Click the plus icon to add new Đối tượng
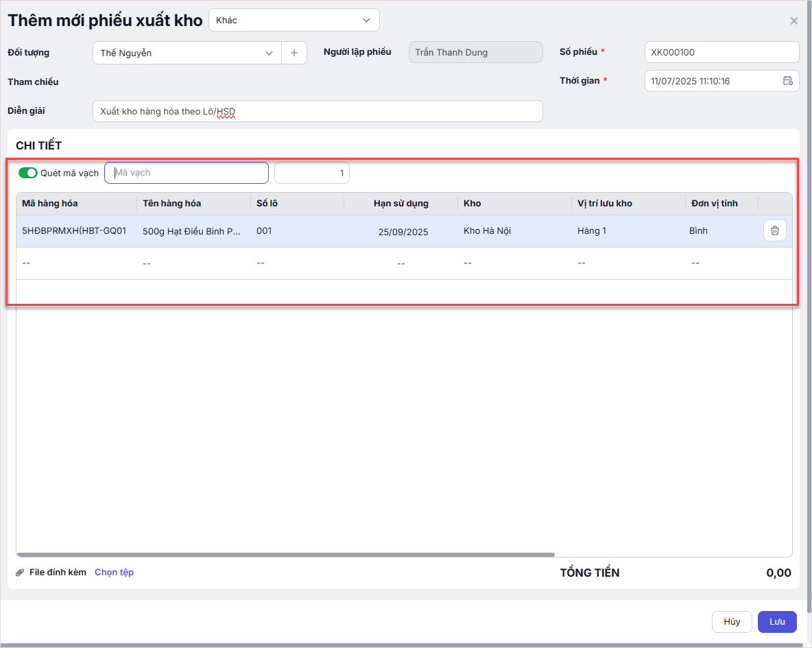 click(294, 53)
